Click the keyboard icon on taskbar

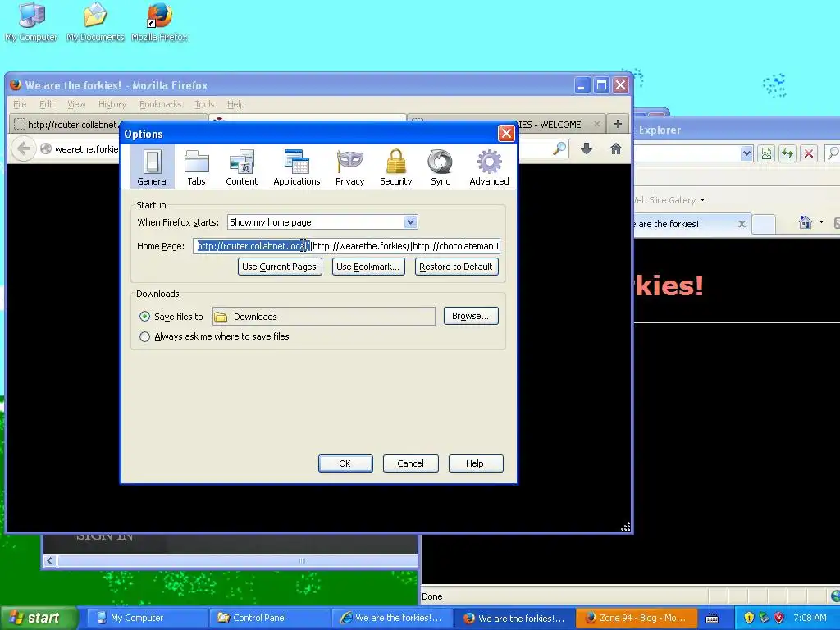[712, 619]
